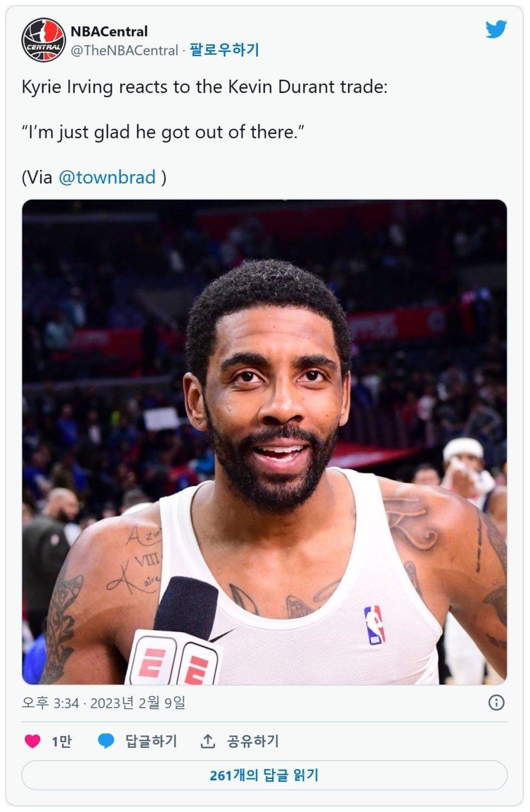The image size is (530, 812).
Task: Click the 2023년 2월 9일 date text
Action: tap(138, 703)
